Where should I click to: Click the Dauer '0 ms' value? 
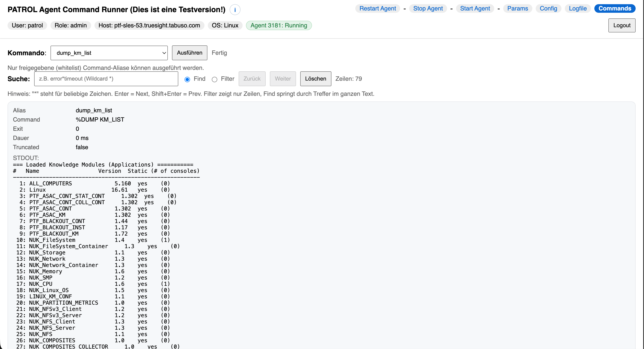(x=82, y=138)
